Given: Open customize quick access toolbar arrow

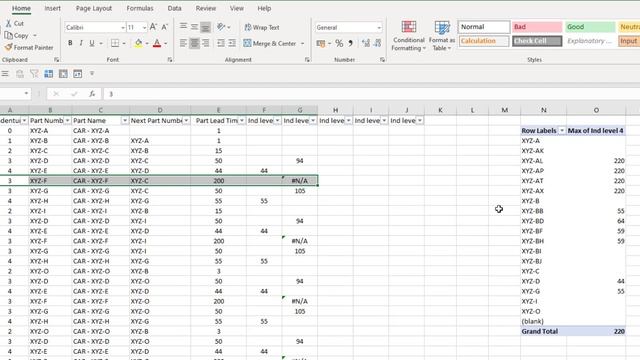Looking at the screenshot, I should (92, 73).
